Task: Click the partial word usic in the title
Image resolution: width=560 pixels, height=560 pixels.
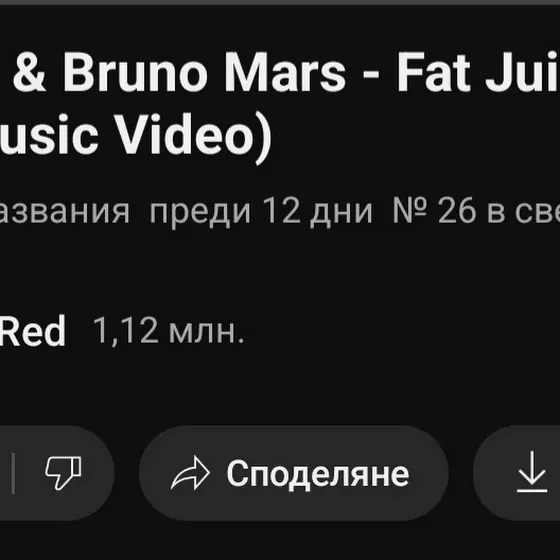Action: point(49,134)
